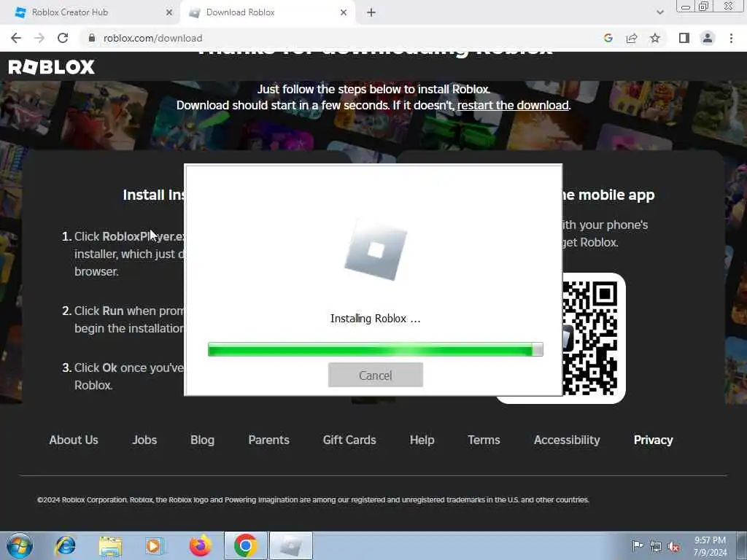Open the Parents footer link
The height and width of the screenshot is (560, 747).
pyautogui.click(x=268, y=440)
